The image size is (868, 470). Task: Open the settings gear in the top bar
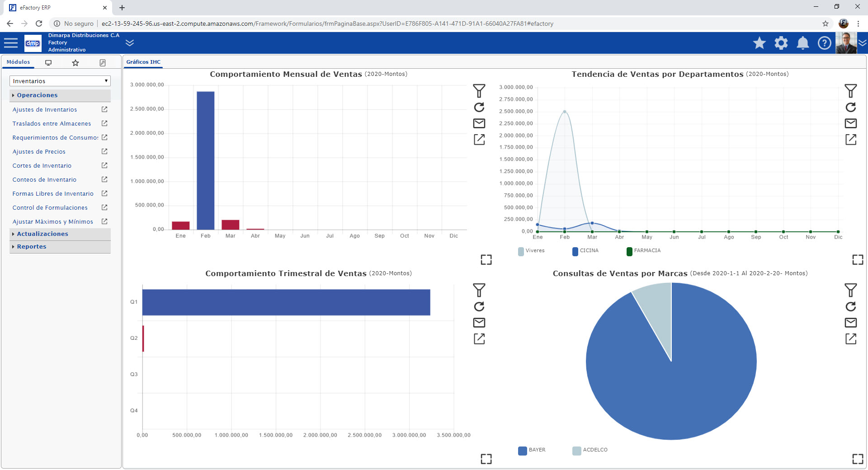781,43
